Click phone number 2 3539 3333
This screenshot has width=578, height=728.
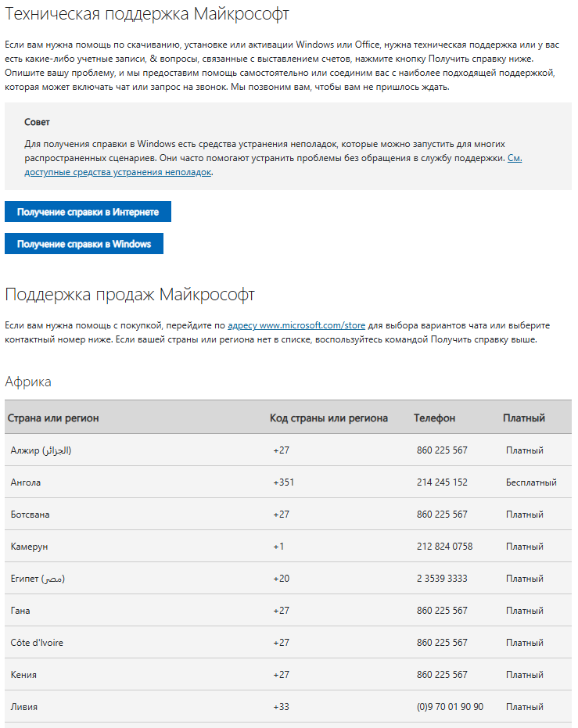point(442,578)
